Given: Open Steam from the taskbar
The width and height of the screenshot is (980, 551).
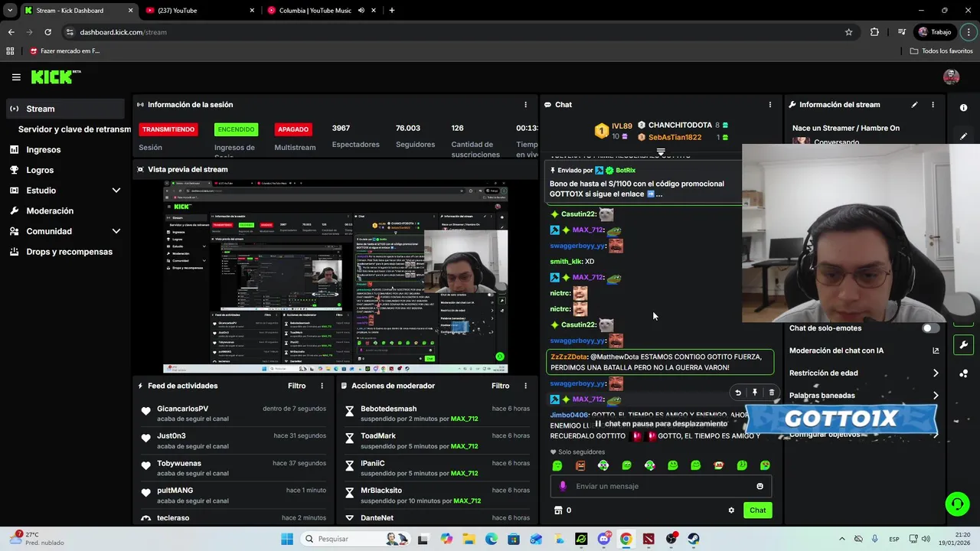Looking at the screenshot, I should [x=694, y=539].
